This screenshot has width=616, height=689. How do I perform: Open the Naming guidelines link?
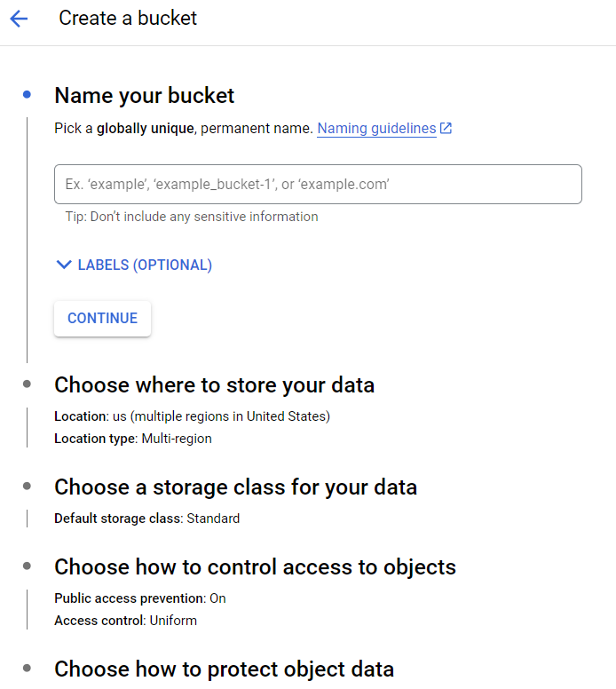coord(376,129)
